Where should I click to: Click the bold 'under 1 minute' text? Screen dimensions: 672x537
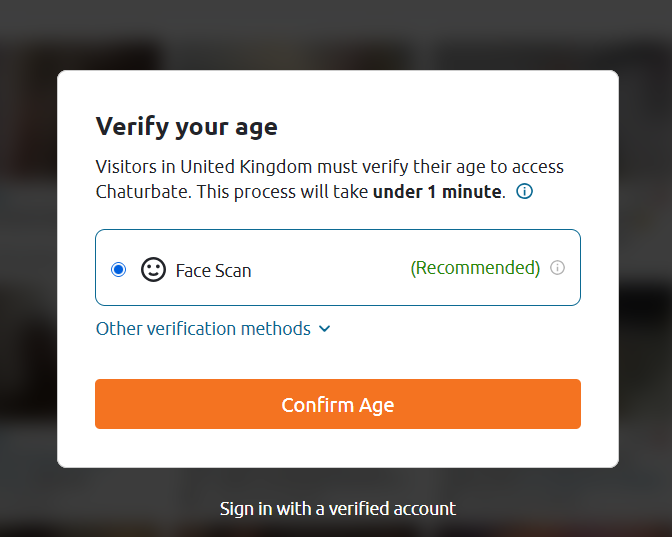437,192
